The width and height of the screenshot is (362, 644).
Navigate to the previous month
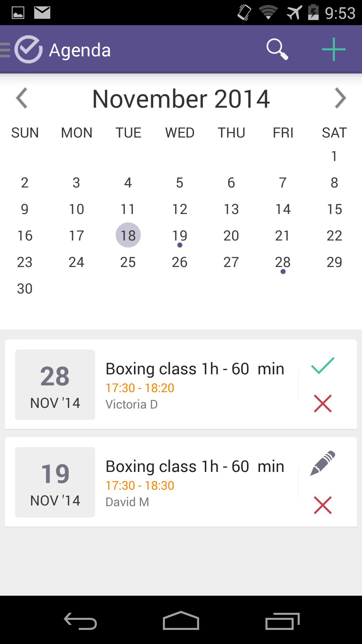(x=21, y=98)
